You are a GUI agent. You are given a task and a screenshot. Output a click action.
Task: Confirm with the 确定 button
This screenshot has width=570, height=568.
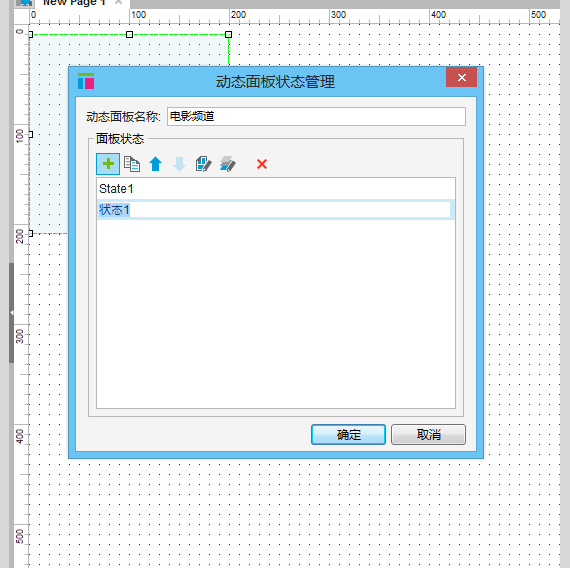point(348,435)
